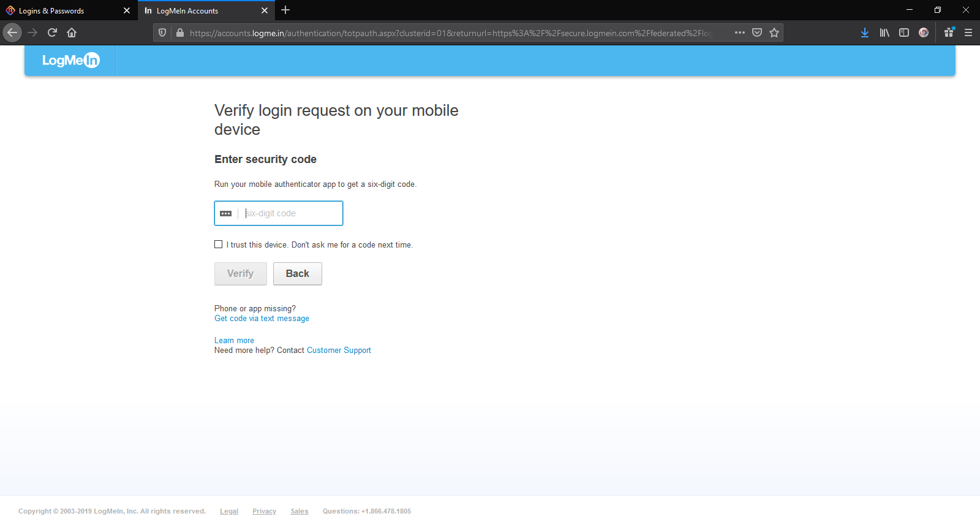The image size is (980, 527).
Task: Select the LogMeIn Accounts tab
Action: pos(205,10)
